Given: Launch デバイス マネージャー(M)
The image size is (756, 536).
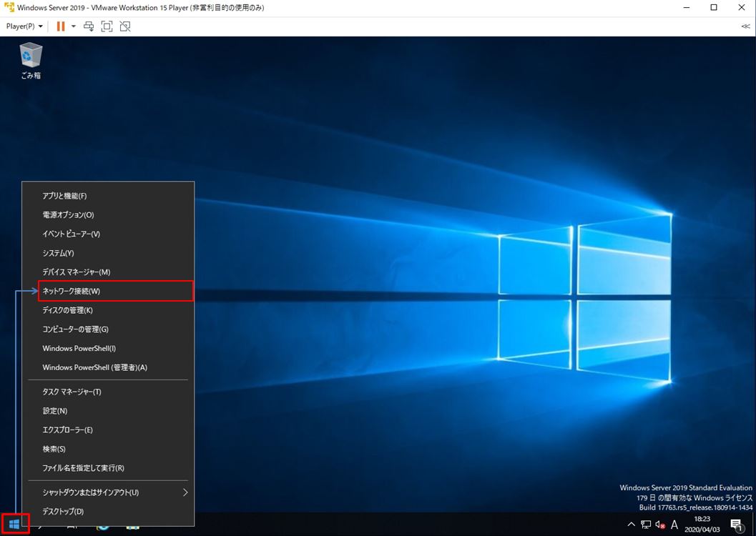Looking at the screenshot, I should [108, 272].
